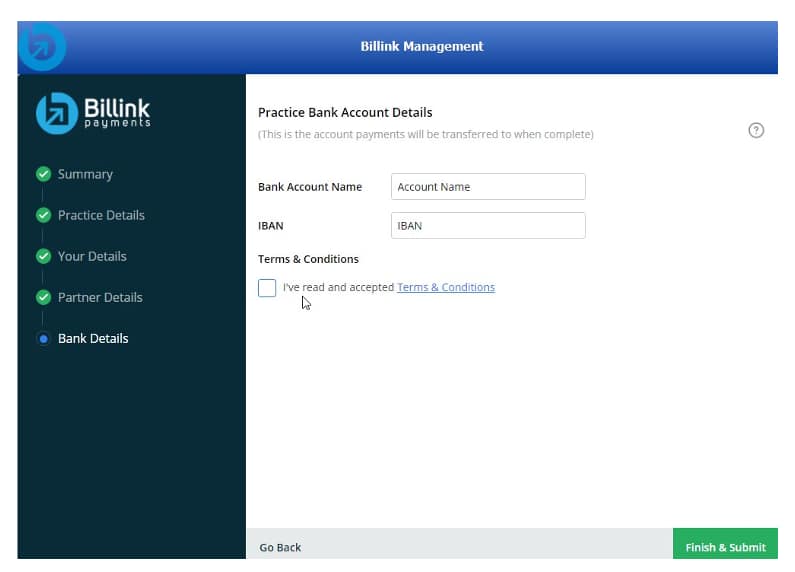Click the Billink payments sidebar logo
The height and width of the screenshot is (572, 795).
click(93, 112)
